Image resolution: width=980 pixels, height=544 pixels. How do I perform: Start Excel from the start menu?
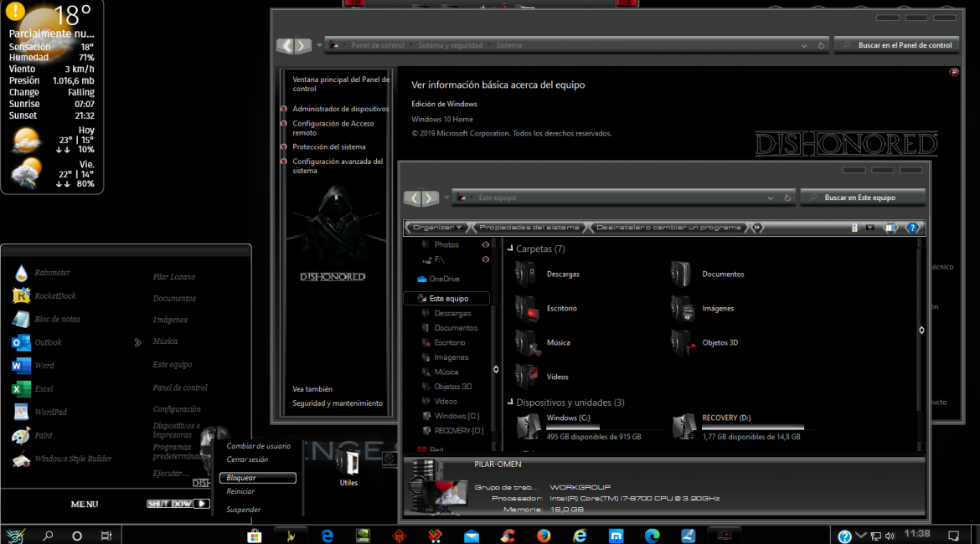click(32, 388)
